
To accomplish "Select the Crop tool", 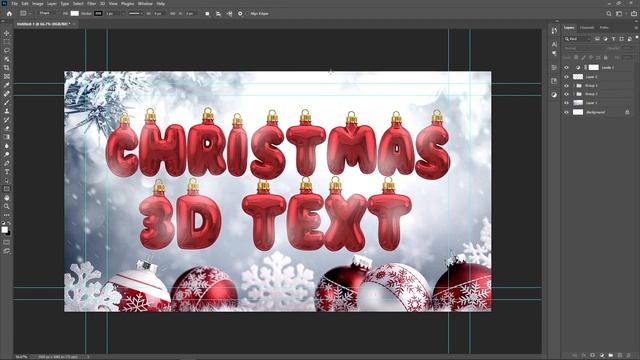I will (7, 68).
